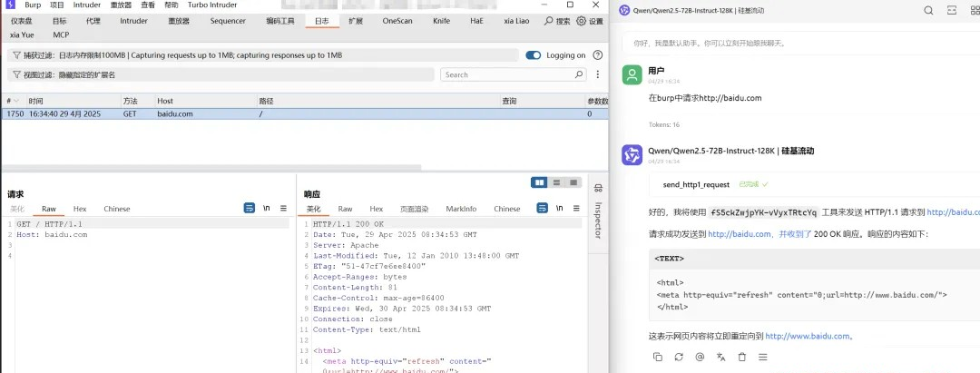Select the Chinese tab in the 请求 panel
The height and width of the screenshot is (373, 980).
(x=117, y=209)
